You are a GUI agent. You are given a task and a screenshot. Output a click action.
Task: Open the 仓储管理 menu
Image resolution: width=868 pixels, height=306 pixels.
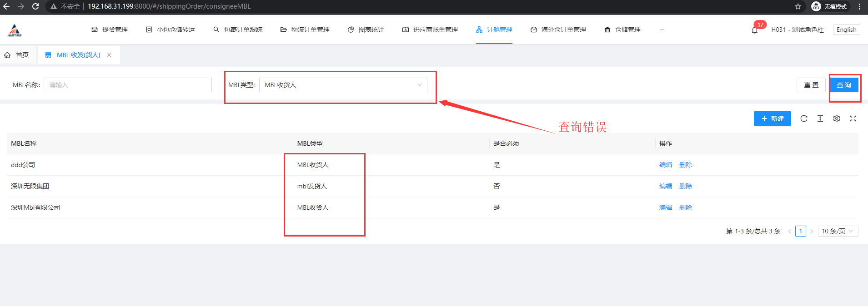click(622, 30)
